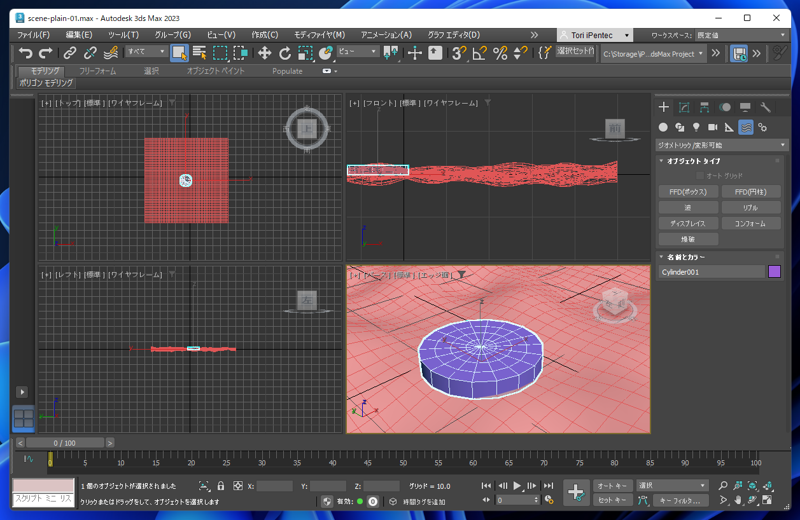Select the Geometry sphere category icon
This screenshot has height=520, width=800.
point(663,127)
